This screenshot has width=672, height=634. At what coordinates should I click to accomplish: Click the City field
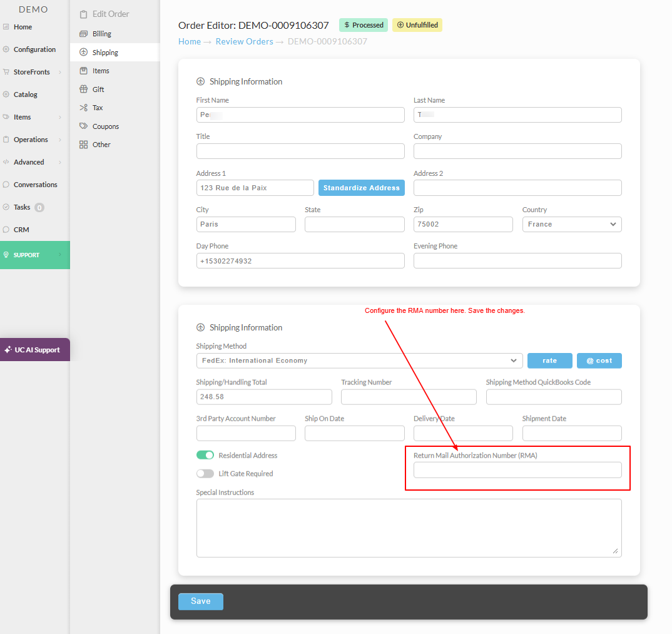coord(246,224)
